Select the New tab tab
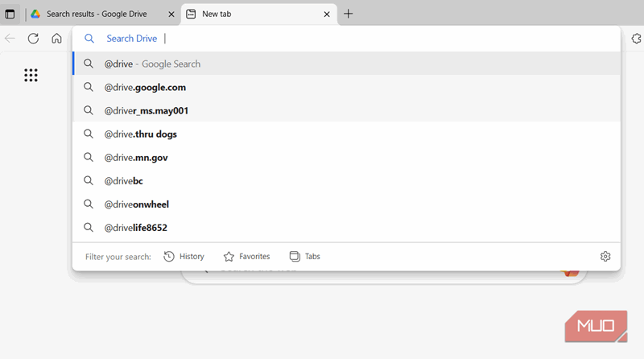 259,14
